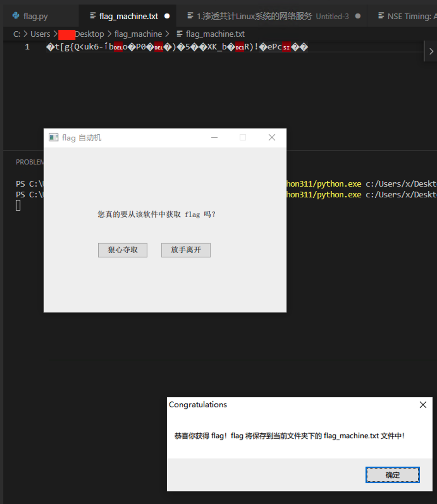The height and width of the screenshot is (504, 437).
Task: Click the flag_machine.txt file breadcrumb
Action: pyautogui.click(x=215, y=34)
